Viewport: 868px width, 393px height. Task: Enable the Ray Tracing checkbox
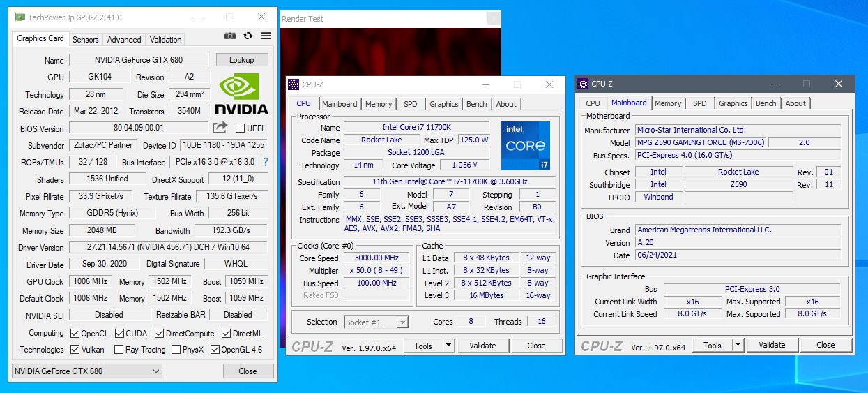point(119,350)
